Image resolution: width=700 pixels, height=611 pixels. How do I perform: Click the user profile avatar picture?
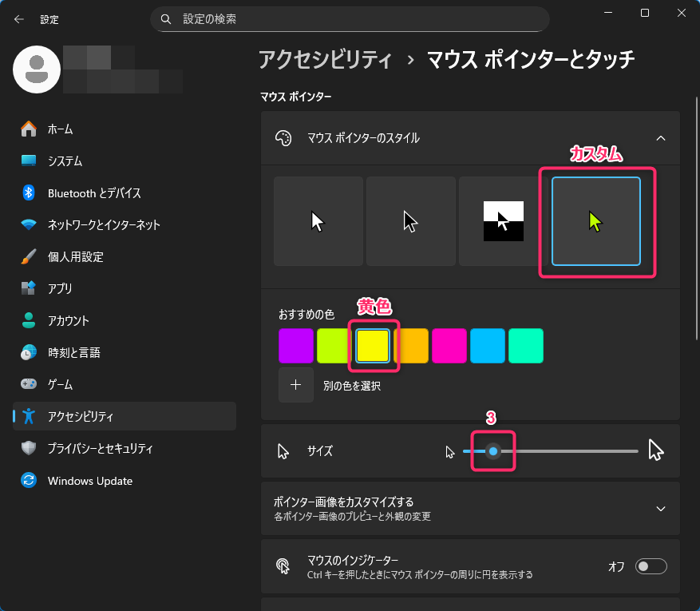pyautogui.click(x=37, y=69)
